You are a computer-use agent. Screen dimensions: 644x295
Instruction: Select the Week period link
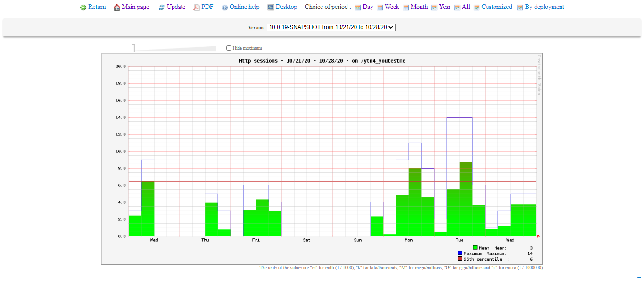tap(391, 7)
